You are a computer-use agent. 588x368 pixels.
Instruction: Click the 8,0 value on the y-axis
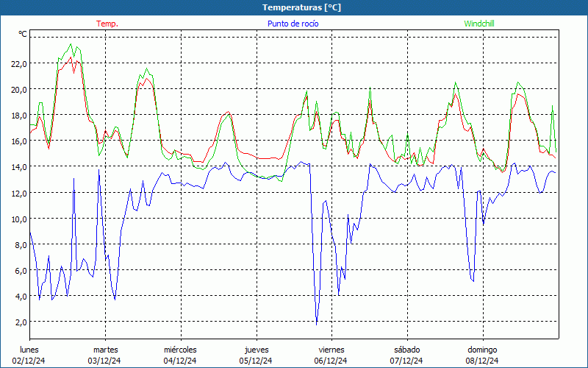tap(21, 245)
